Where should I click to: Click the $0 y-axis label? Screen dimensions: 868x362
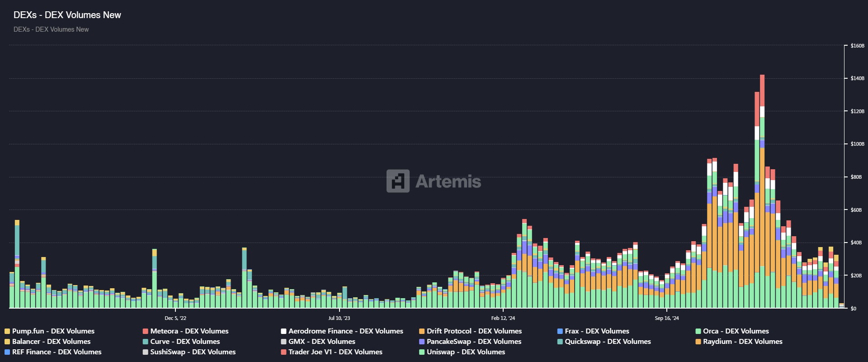point(854,309)
